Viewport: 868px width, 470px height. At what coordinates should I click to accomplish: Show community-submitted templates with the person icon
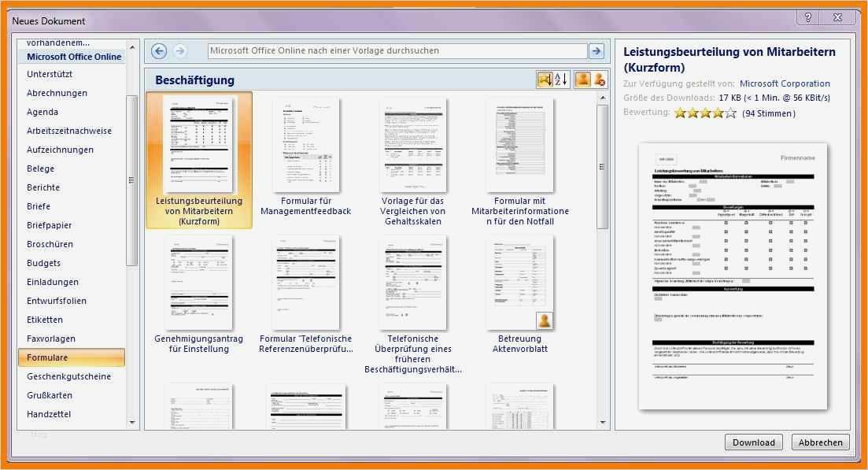click(x=582, y=79)
